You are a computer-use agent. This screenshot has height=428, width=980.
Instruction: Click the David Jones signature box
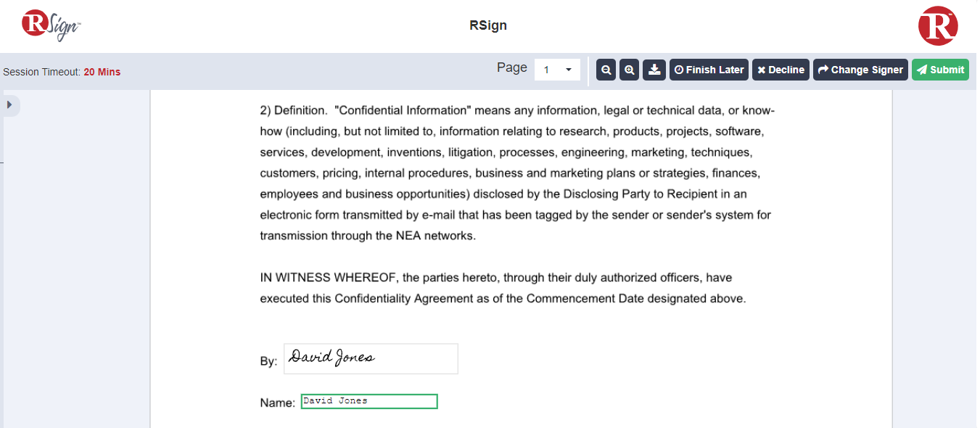tap(371, 358)
